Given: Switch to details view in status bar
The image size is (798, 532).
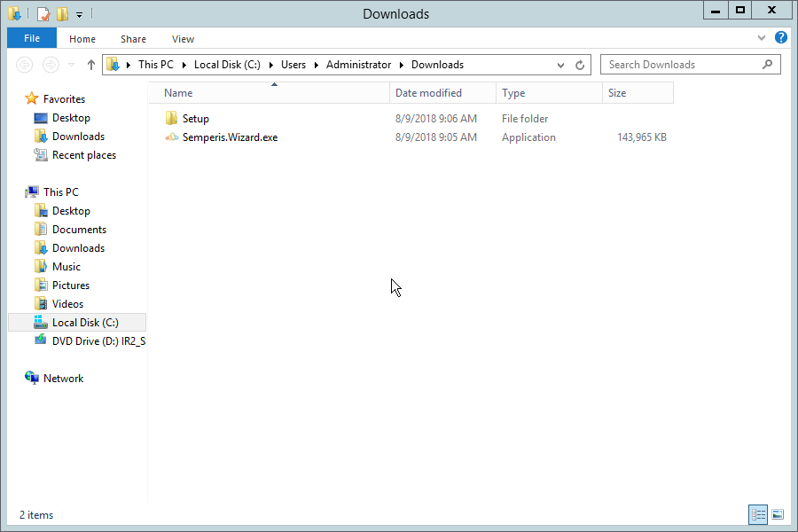Looking at the screenshot, I should tap(758, 514).
